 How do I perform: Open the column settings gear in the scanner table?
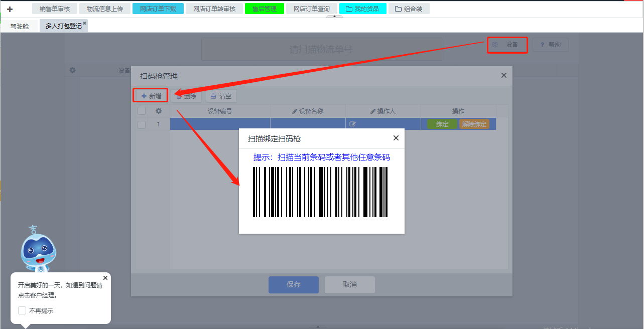point(159,111)
